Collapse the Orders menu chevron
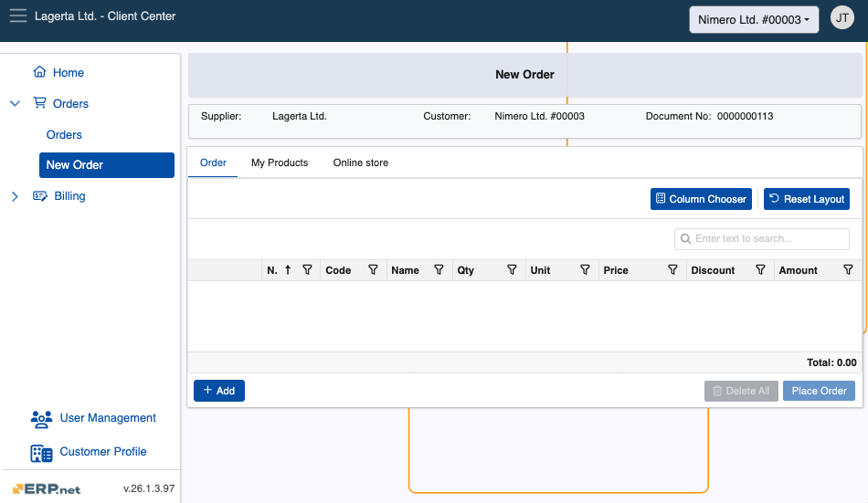 15,103
